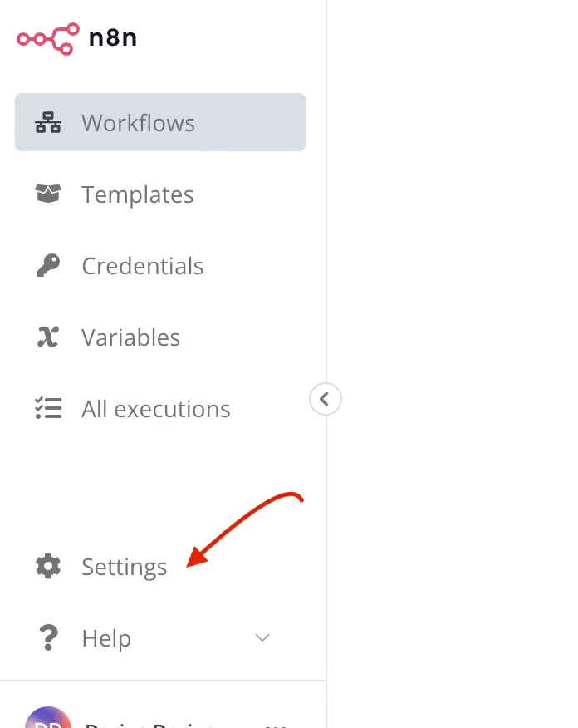578x728 pixels.
Task: Click the n8n brand name text
Action: coord(113,37)
